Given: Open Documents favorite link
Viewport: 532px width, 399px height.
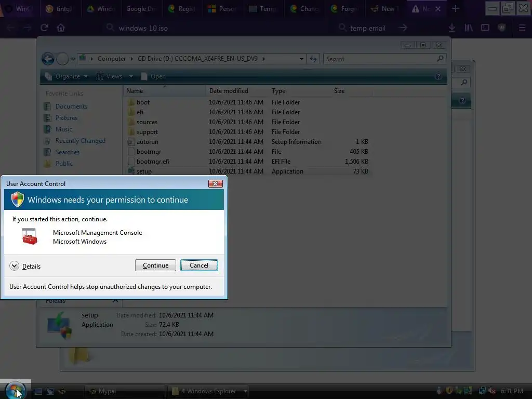Looking at the screenshot, I should [x=66, y=106].
